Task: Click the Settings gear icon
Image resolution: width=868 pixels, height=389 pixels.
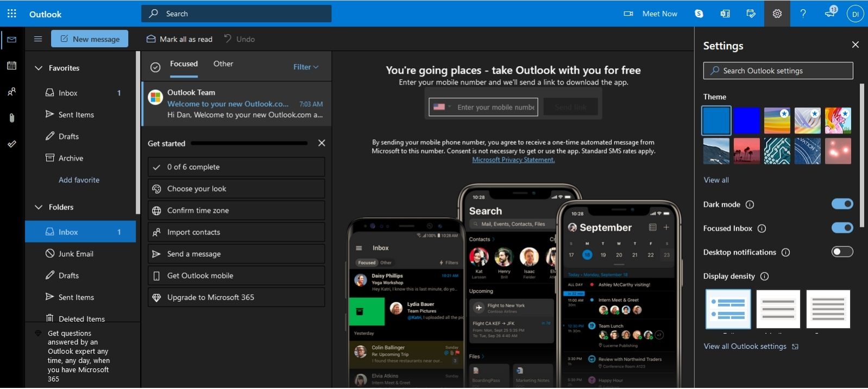Action: tap(777, 14)
